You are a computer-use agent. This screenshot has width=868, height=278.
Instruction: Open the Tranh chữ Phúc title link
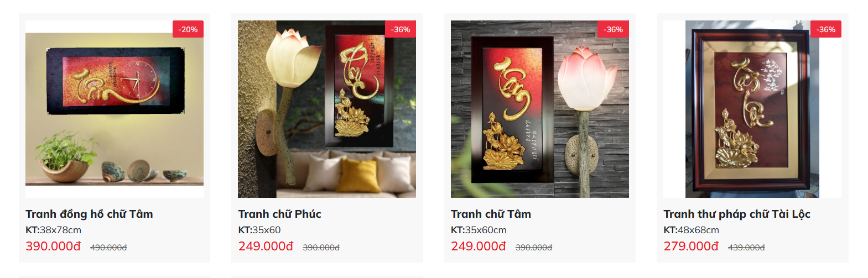[279, 214]
